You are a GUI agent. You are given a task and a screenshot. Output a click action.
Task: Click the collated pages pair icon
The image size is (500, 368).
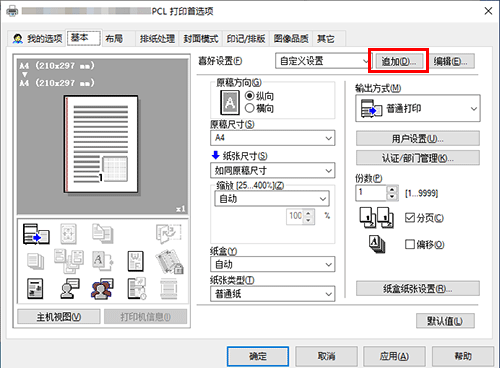coord(377,218)
